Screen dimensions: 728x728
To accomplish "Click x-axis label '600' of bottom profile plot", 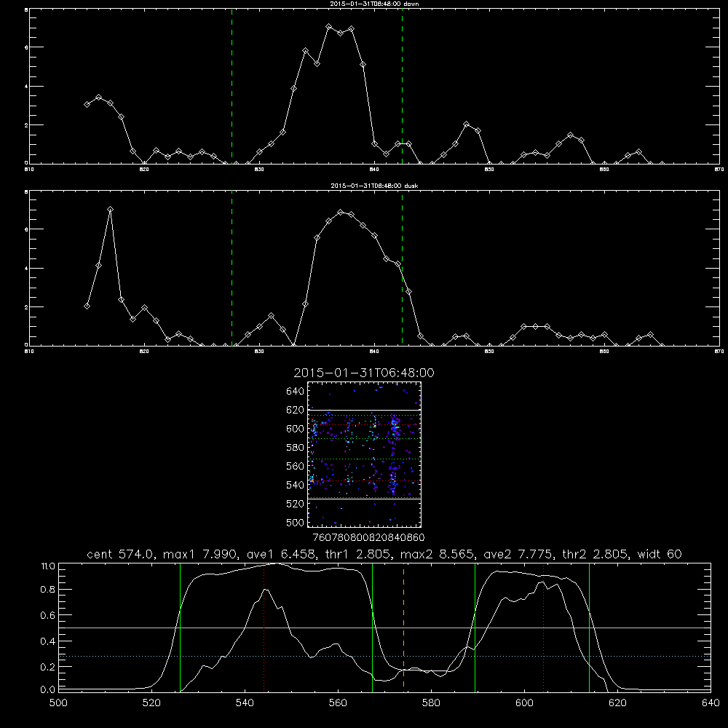I will tap(525, 703).
